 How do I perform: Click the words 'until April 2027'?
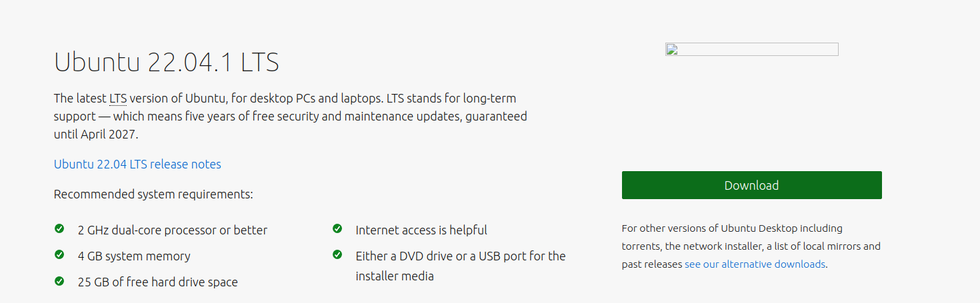coord(95,134)
